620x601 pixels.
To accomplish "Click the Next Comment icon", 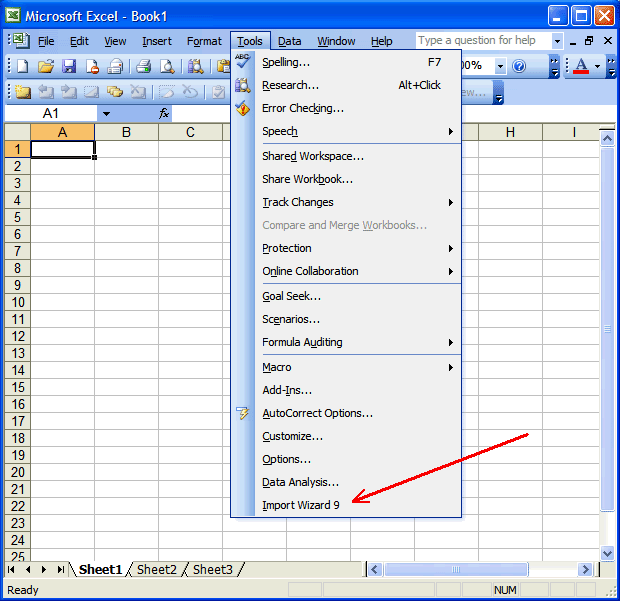I will click(69, 92).
